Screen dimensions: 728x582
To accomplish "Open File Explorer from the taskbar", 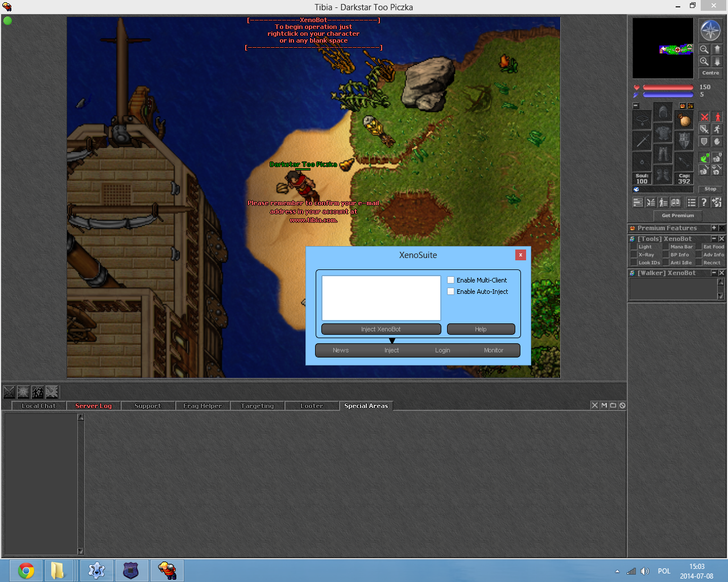I will pyautogui.click(x=58, y=571).
